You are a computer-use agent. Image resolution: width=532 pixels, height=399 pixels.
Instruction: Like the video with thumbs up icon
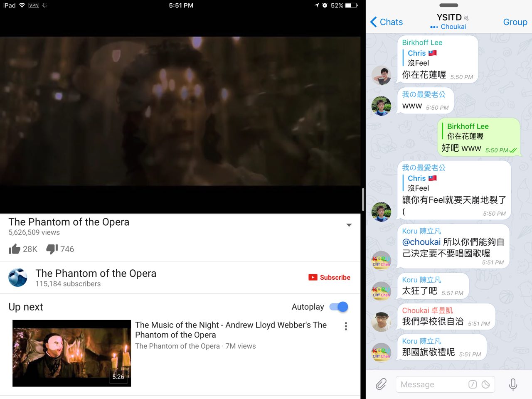coord(15,249)
